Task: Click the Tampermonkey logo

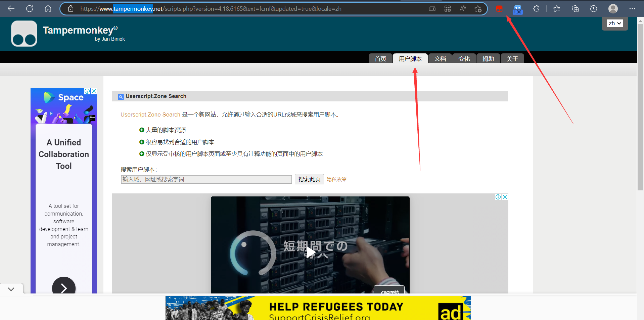Action: point(24,34)
